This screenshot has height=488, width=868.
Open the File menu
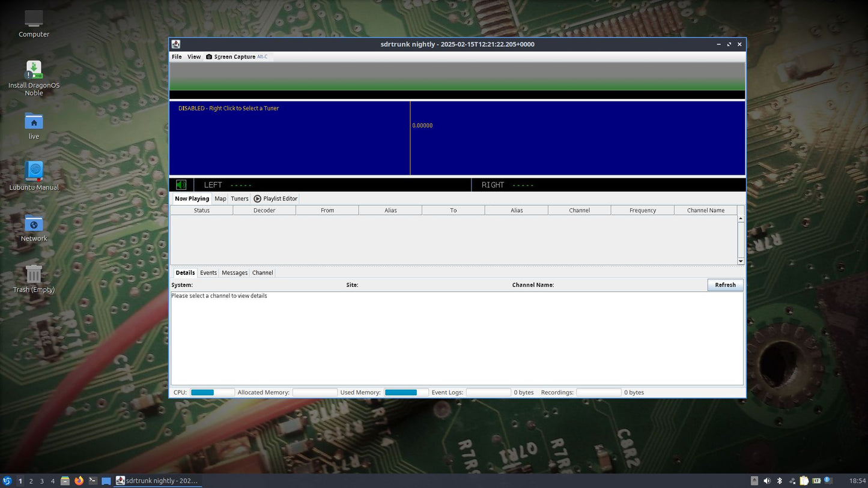[x=177, y=56]
